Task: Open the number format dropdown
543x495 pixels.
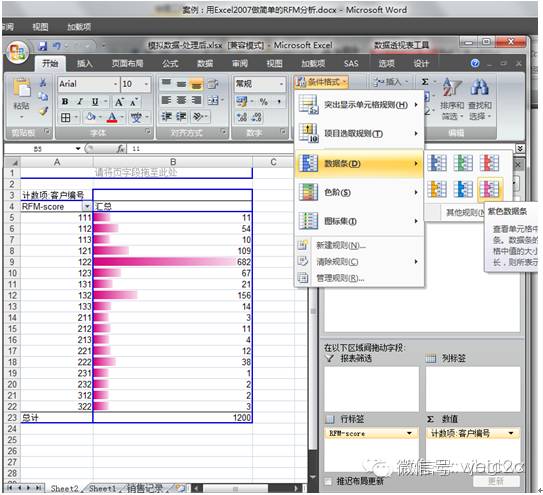Action: coord(281,84)
